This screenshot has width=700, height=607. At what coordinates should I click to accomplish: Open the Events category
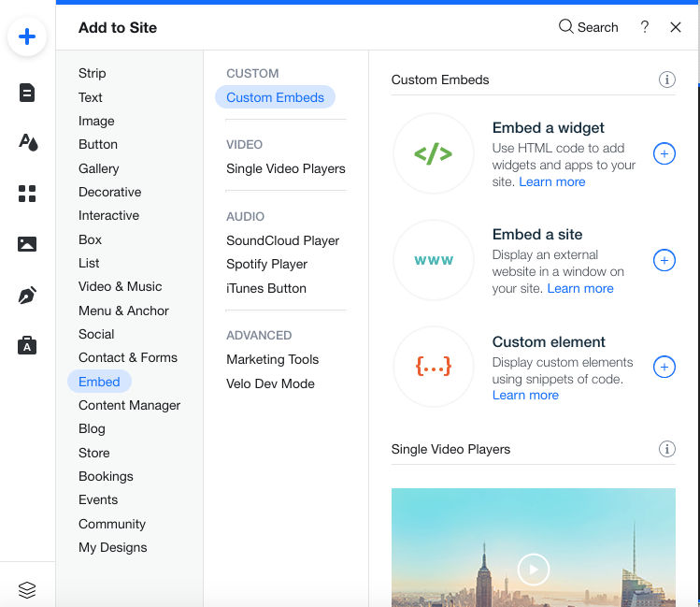pos(98,499)
